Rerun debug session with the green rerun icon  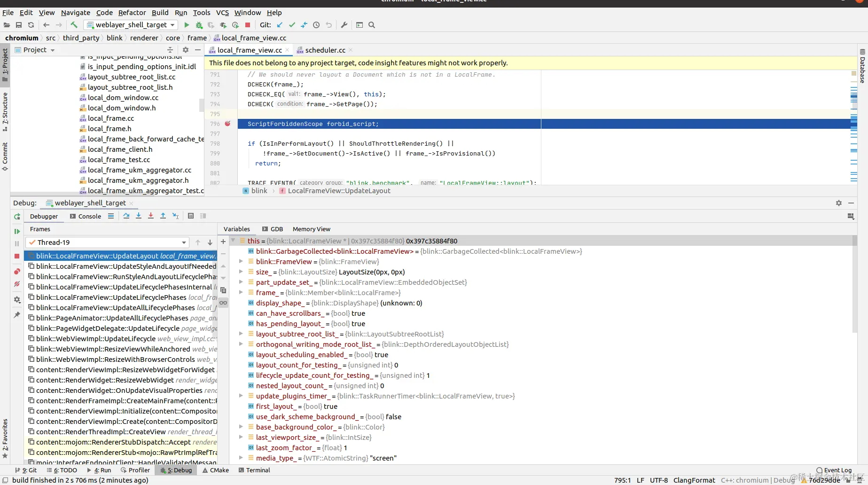tap(17, 217)
